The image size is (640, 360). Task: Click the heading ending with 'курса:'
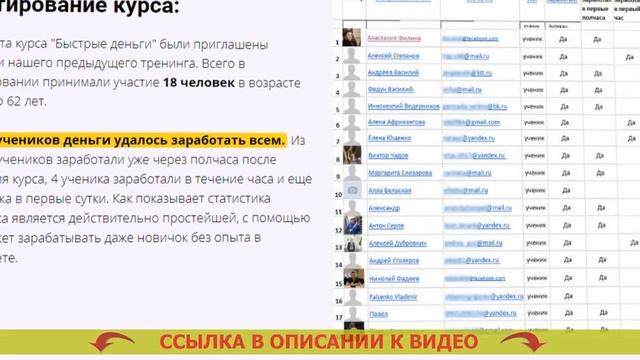pos(90,7)
